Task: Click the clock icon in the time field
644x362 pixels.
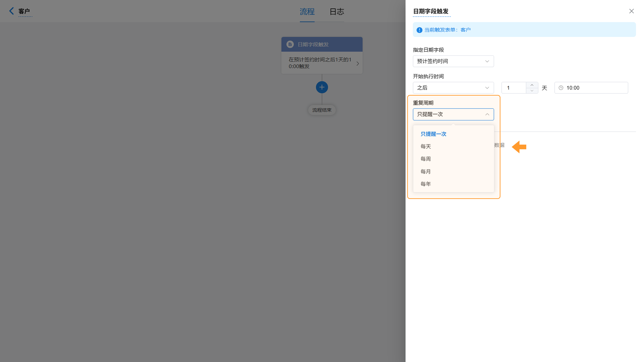Action: [561, 88]
